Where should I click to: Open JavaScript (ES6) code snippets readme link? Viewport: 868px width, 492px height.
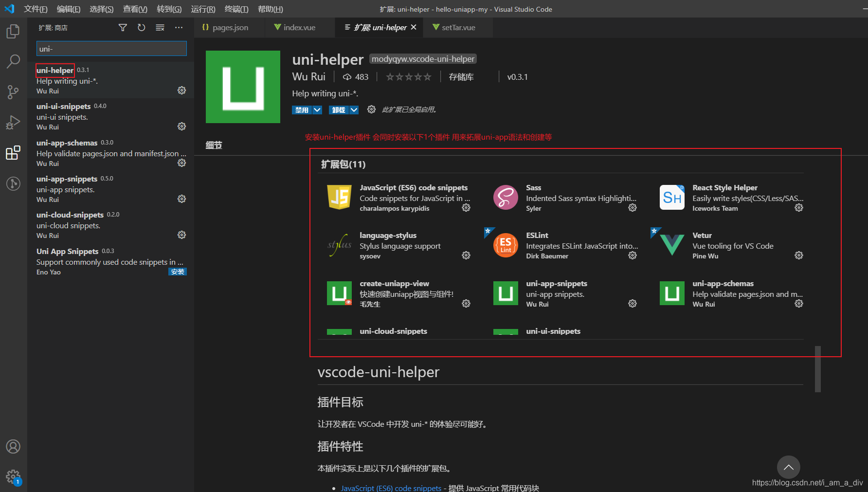(x=391, y=488)
